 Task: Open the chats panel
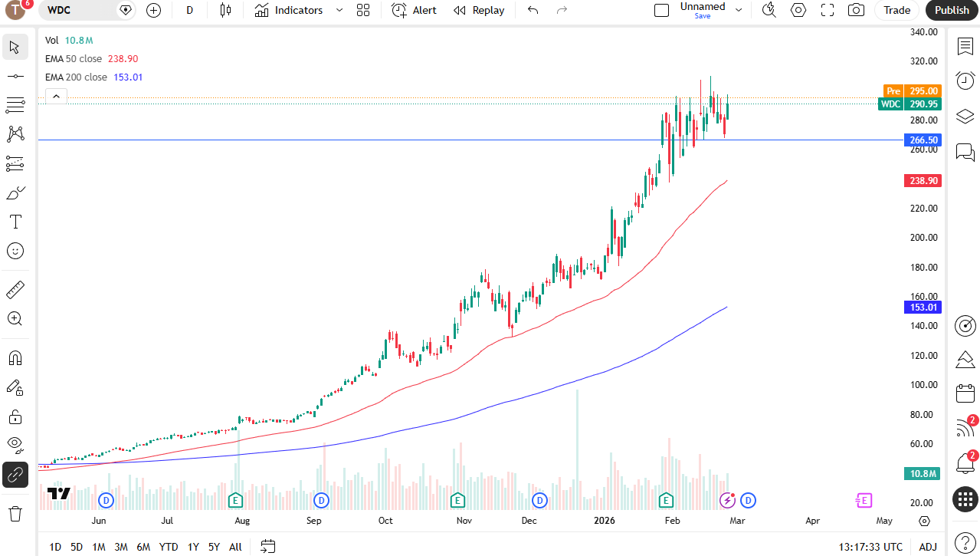coord(965,152)
